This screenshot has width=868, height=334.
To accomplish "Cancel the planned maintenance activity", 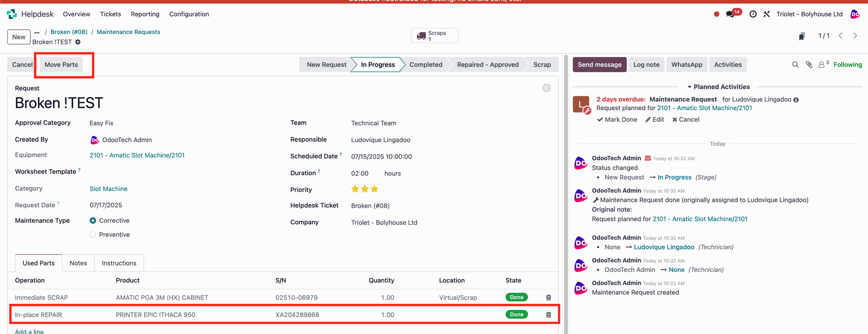I will tap(685, 119).
